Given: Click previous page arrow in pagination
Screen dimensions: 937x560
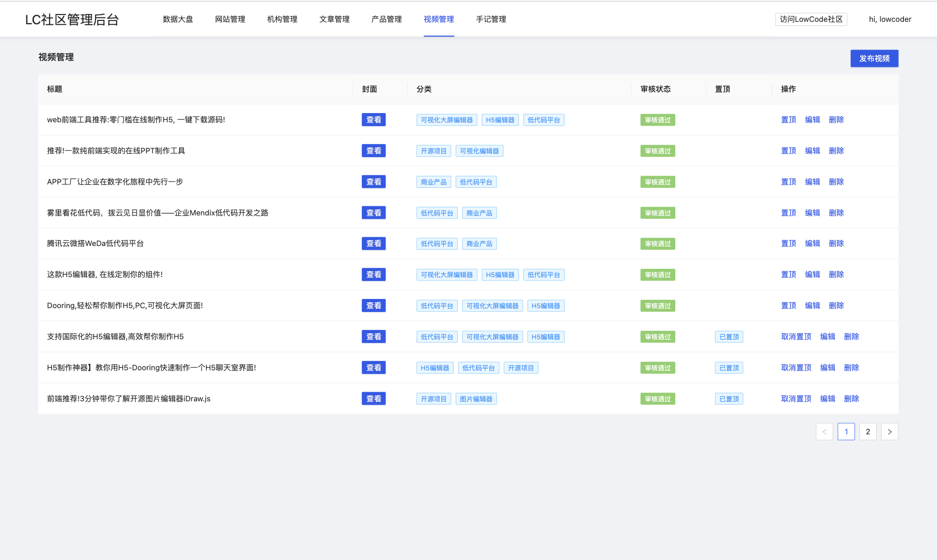Looking at the screenshot, I should pos(824,431).
